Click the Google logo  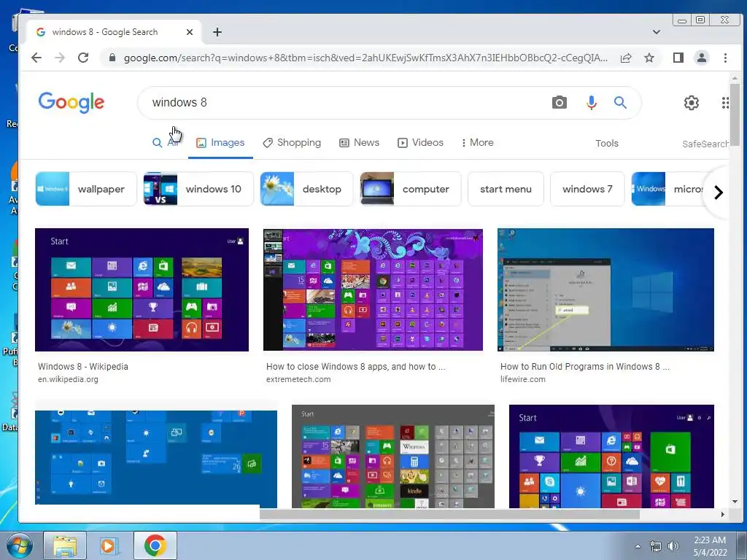pos(71,102)
